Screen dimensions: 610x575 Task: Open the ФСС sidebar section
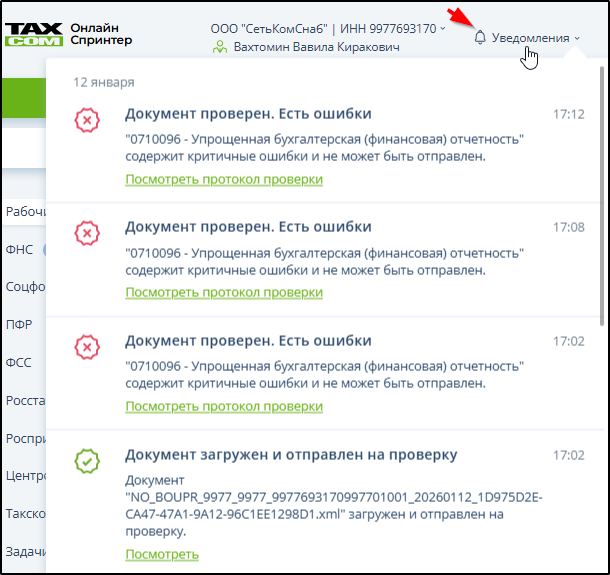click(x=19, y=362)
